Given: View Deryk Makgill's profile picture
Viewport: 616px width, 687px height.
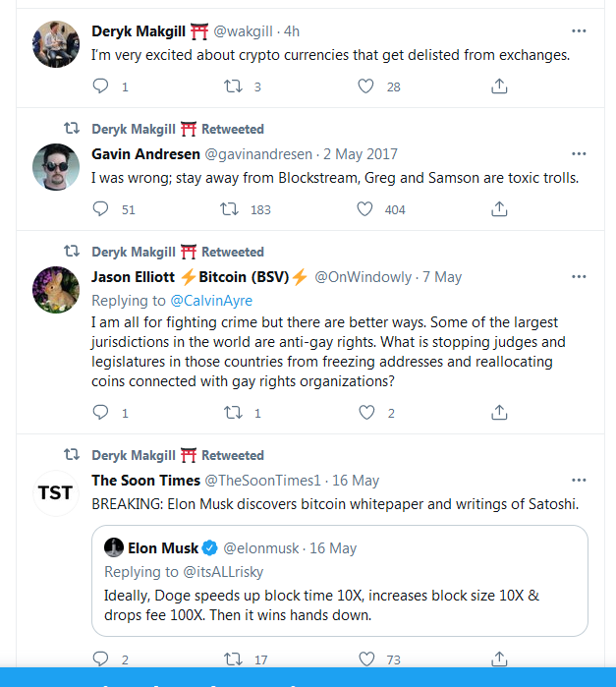Looking at the screenshot, I should tap(56, 44).
